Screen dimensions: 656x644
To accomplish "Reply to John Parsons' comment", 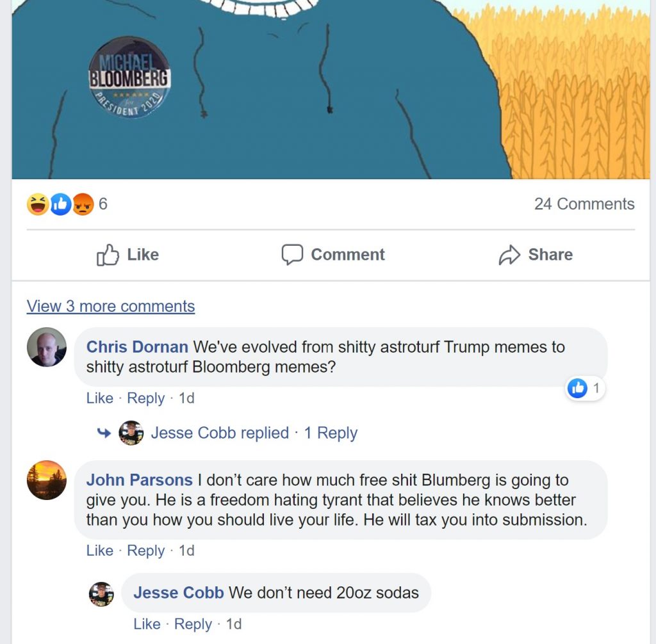I will point(145,551).
